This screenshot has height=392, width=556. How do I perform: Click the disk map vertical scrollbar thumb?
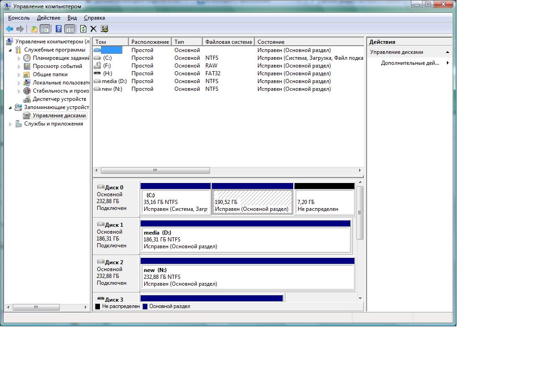click(360, 213)
